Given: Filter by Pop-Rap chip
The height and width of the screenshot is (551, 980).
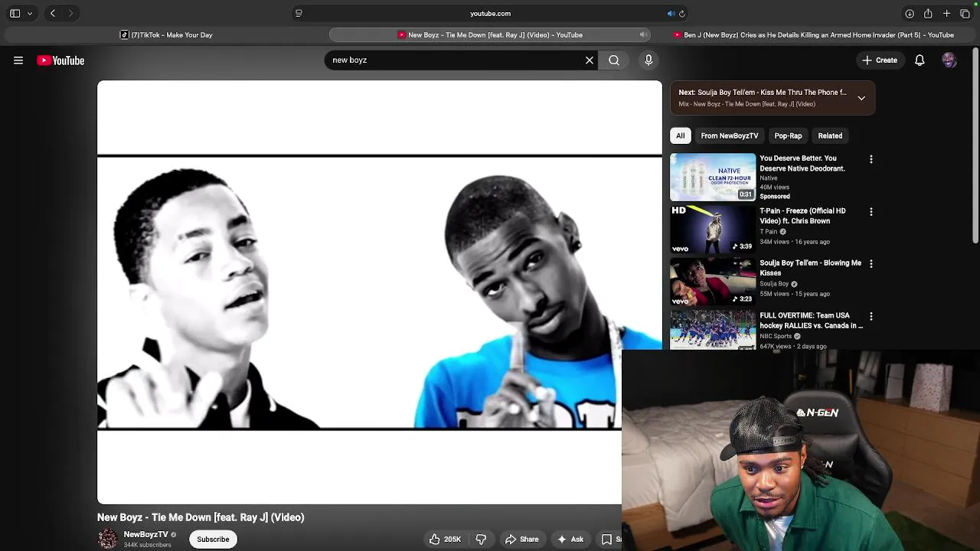Looking at the screenshot, I should tap(788, 135).
